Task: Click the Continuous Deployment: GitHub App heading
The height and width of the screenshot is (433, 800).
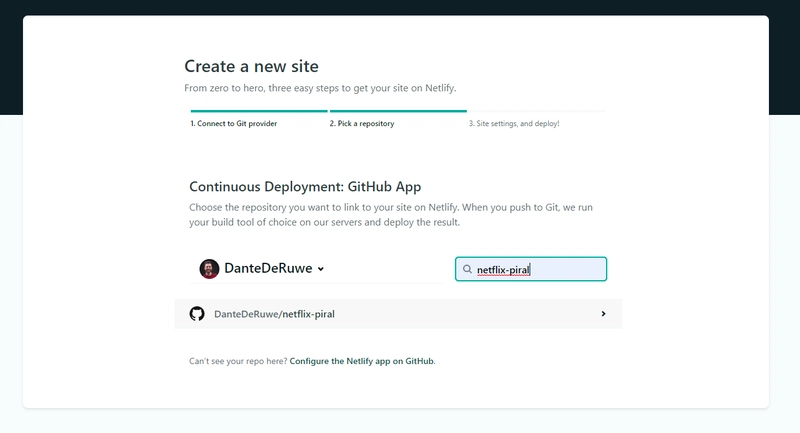Action: (305, 187)
